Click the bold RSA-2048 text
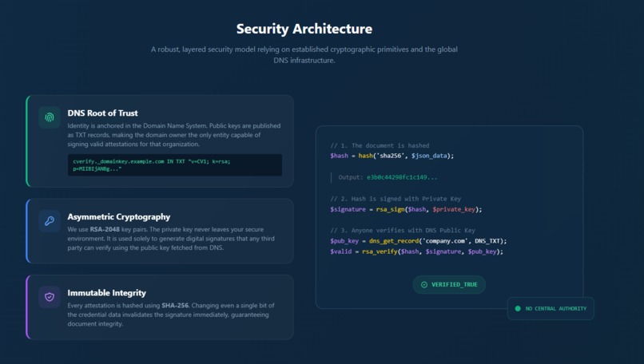The height and width of the screenshot is (364, 644). [x=105, y=229]
